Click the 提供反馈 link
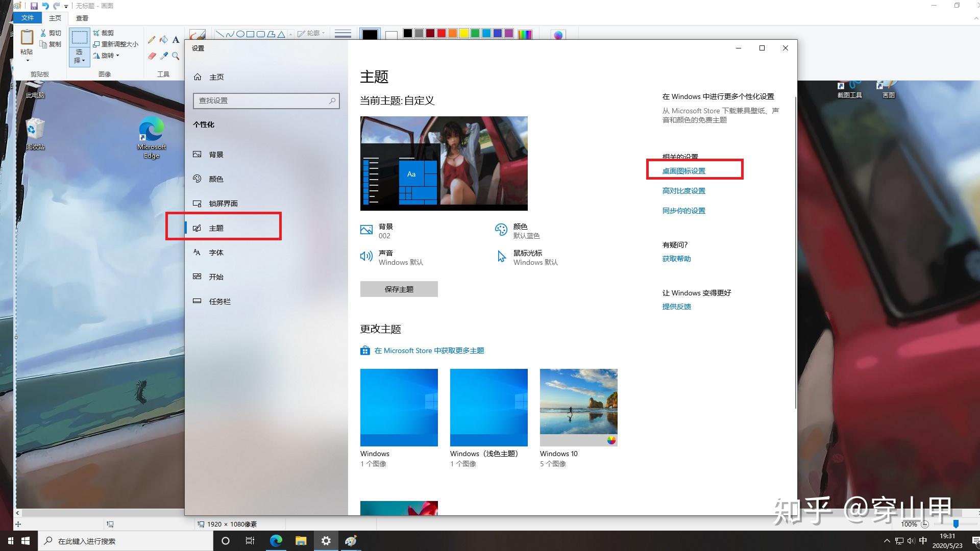The width and height of the screenshot is (980, 551). click(x=676, y=307)
